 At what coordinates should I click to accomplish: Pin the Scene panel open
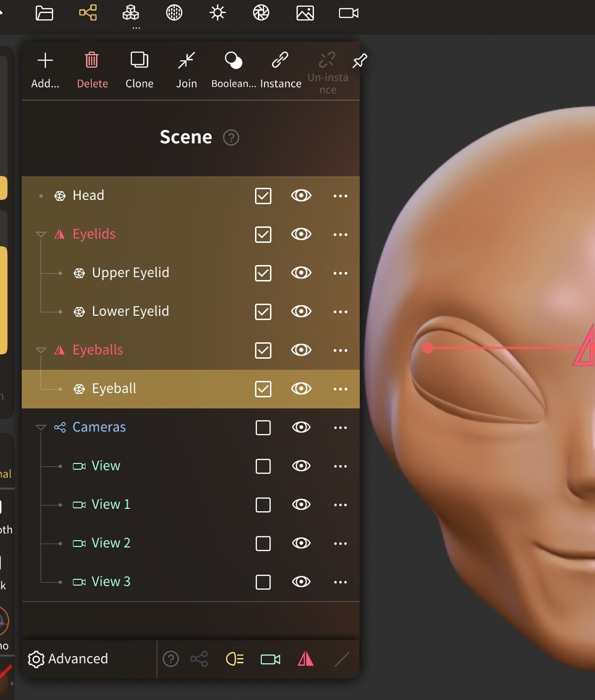coord(360,61)
